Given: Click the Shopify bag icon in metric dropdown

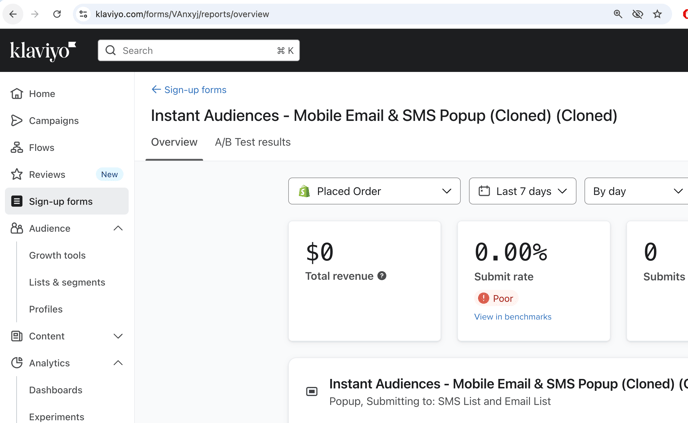Looking at the screenshot, I should point(304,191).
